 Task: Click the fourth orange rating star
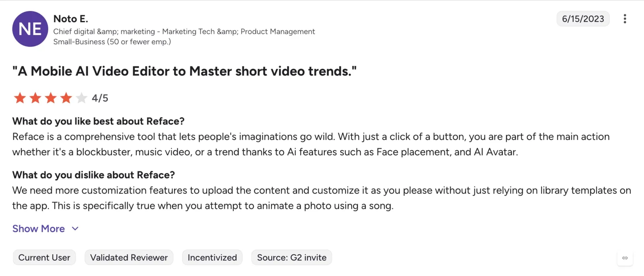[66, 98]
